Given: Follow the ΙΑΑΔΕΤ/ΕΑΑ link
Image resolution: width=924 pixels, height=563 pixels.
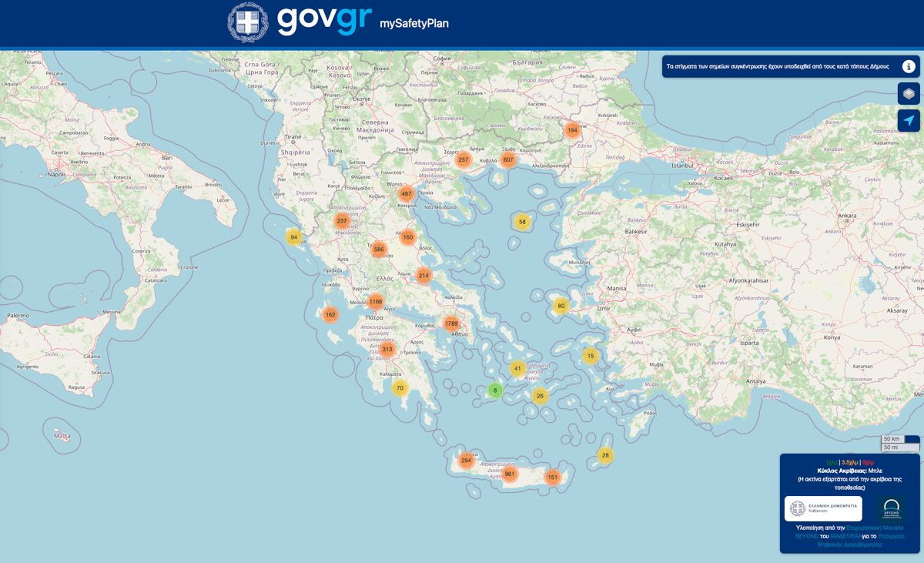Looking at the screenshot, I should 845,536.
